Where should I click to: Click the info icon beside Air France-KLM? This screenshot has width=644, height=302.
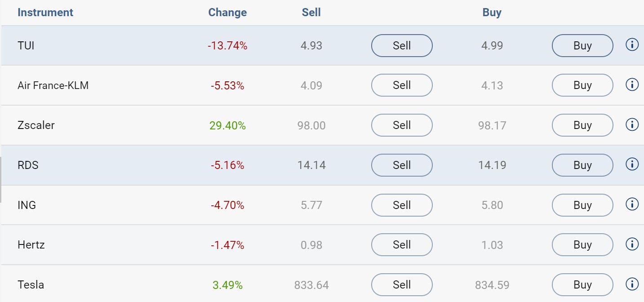pyautogui.click(x=632, y=84)
